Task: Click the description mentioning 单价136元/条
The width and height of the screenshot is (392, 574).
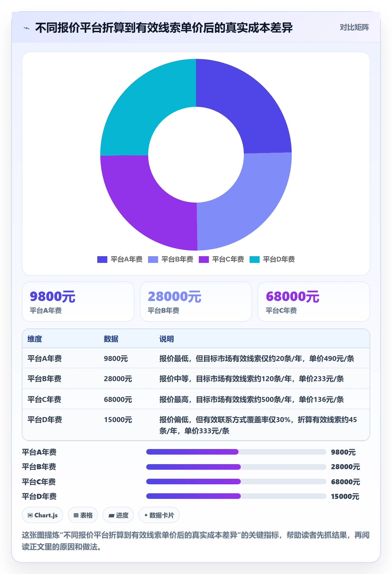Action: point(251,399)
